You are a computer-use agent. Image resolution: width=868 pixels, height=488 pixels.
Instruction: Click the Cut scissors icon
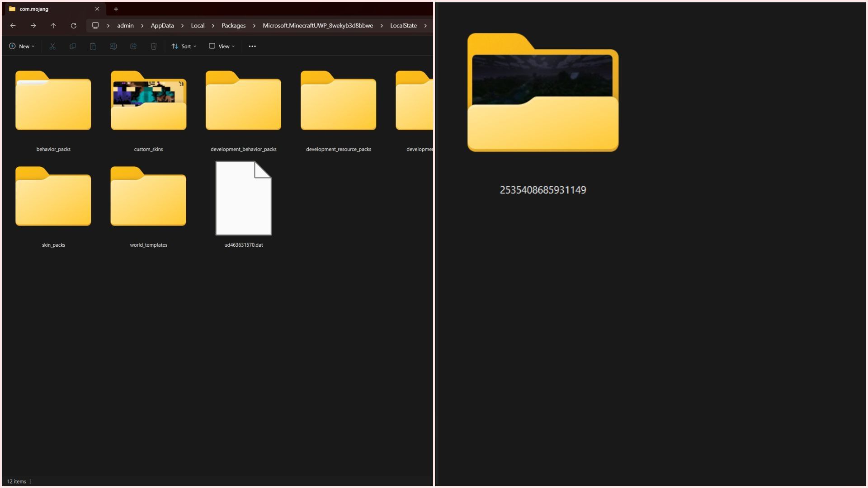(x=52, y=46)
